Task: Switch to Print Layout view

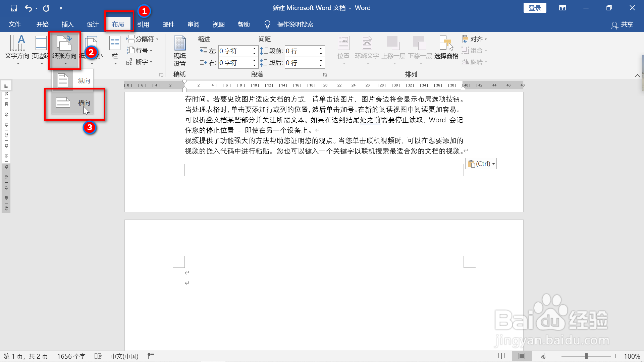Action: [522, 356]
